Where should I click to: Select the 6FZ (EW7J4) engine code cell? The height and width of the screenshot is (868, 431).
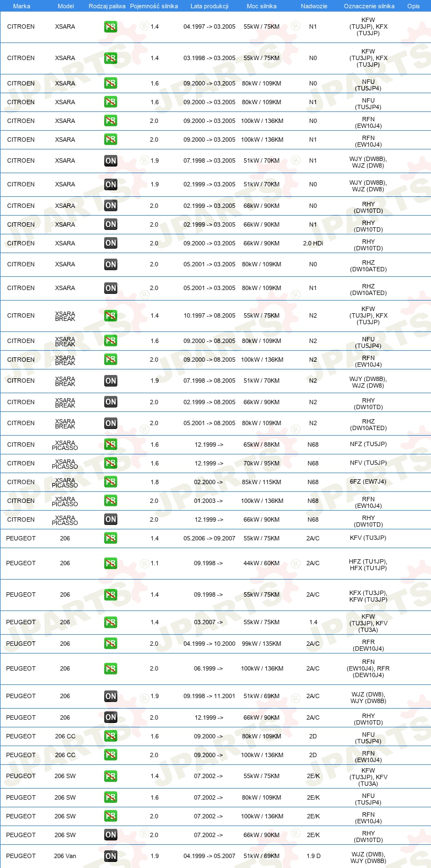click(368, 481)
